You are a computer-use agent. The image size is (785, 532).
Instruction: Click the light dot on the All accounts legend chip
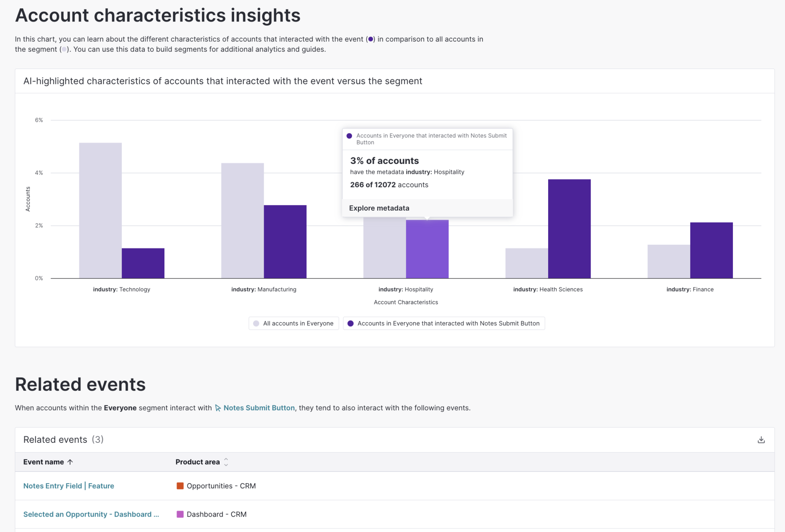pyautogui.click(x=256, y=323)
